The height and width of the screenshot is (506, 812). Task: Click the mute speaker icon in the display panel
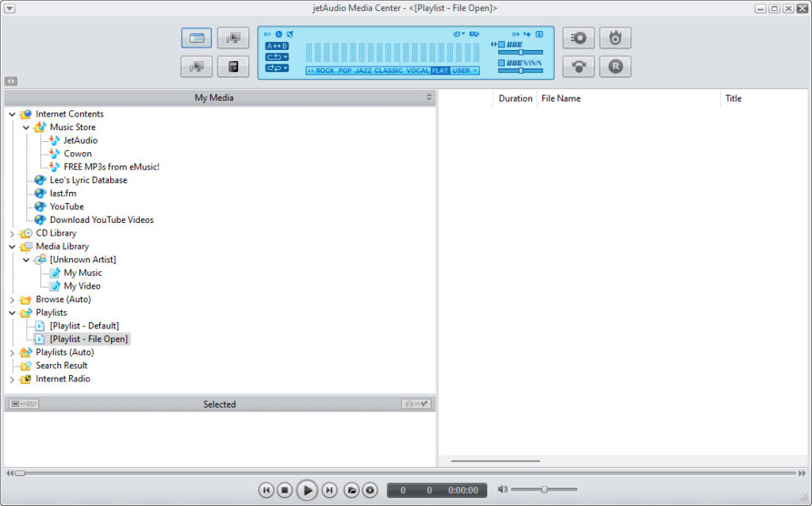(290, 34)
